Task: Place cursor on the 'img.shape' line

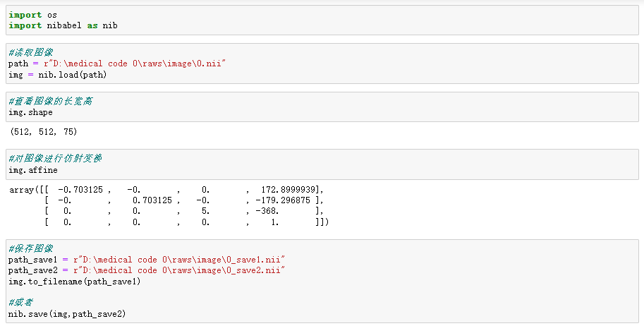Action: pyautogui.click(x=30, y=112)
